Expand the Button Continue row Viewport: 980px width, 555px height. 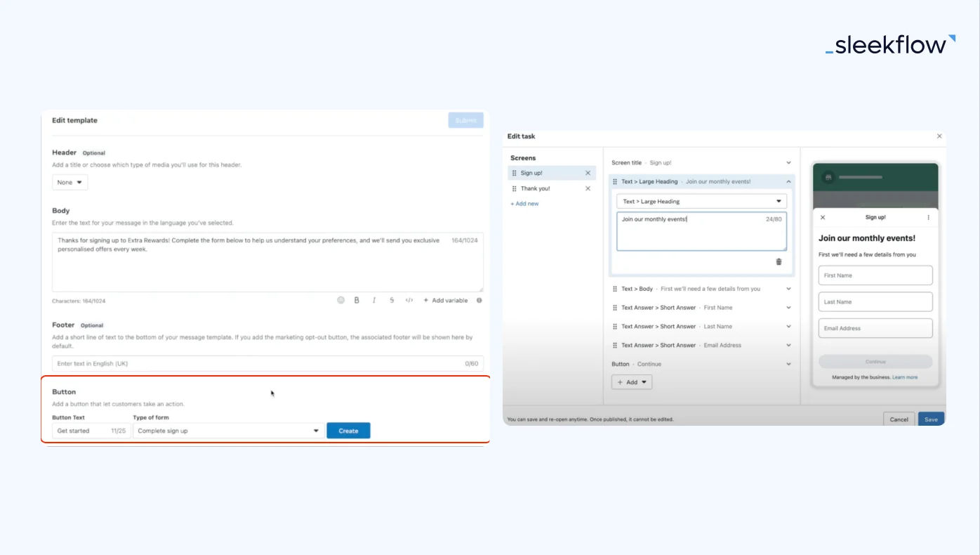tap(788, 364)
